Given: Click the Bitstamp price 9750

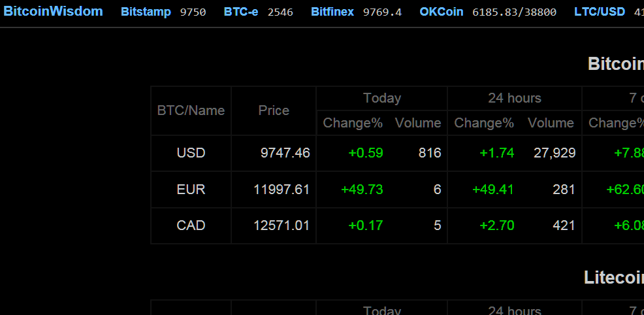Looking at the screenshot, I should coord(193,12).
